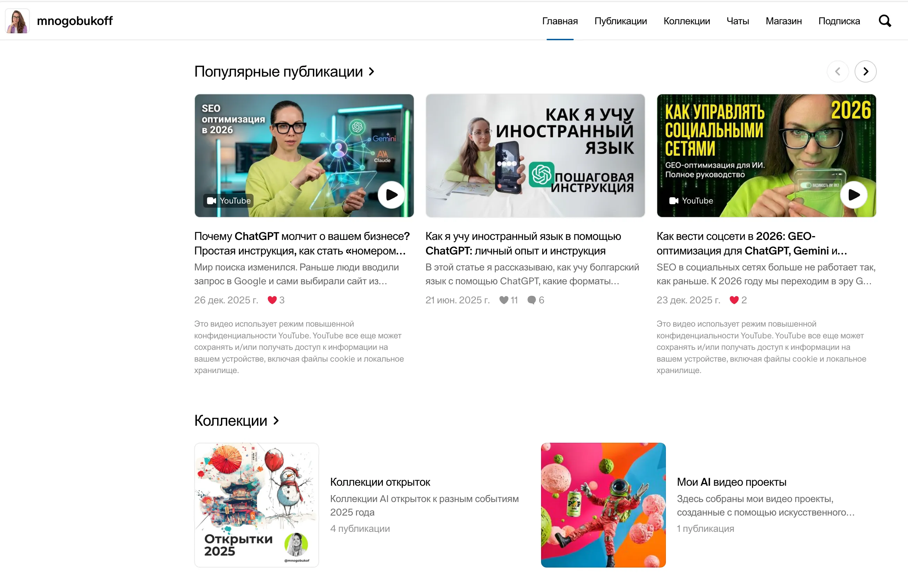The image size is (908, 588).
Task: Like the 21 июн. 2025 post
Action: [508, 300]
